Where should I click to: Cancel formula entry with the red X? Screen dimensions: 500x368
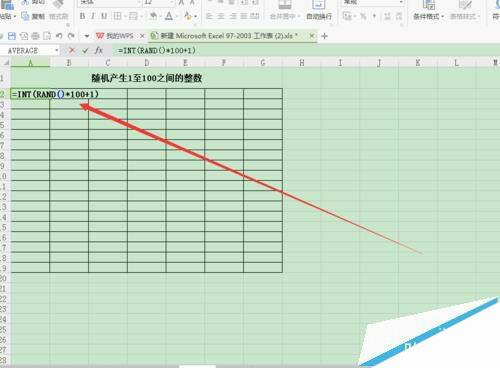[x=71, y=50]
